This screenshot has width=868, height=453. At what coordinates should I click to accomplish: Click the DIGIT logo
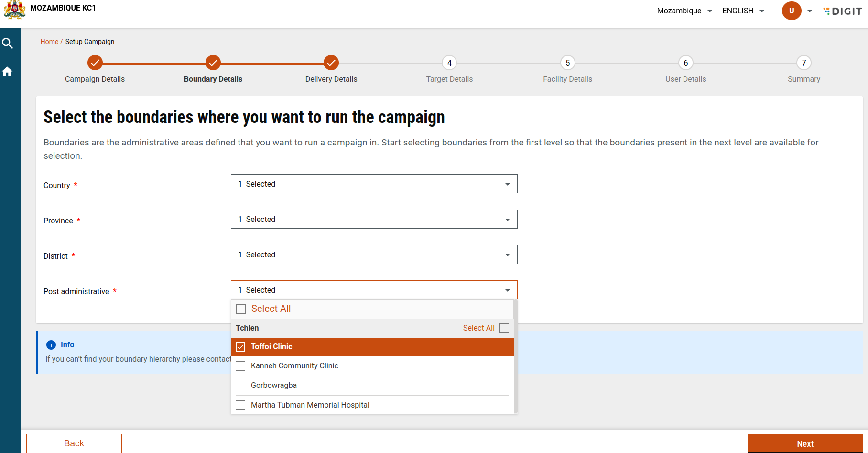[x=843, y=11]
